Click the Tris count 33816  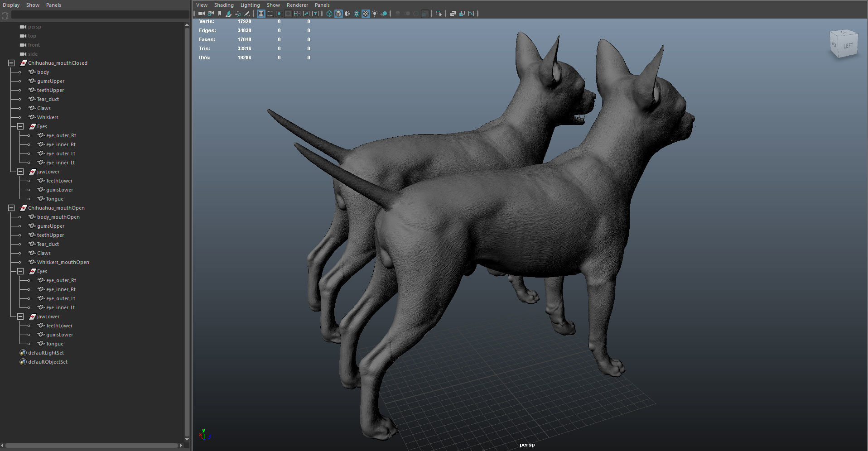click(x=244, y=48)
